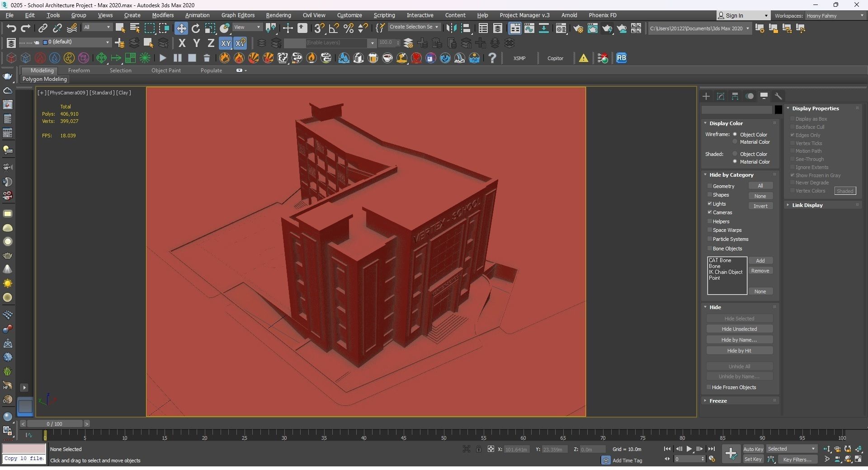Open the Hierarchy command panel tab

735,96
